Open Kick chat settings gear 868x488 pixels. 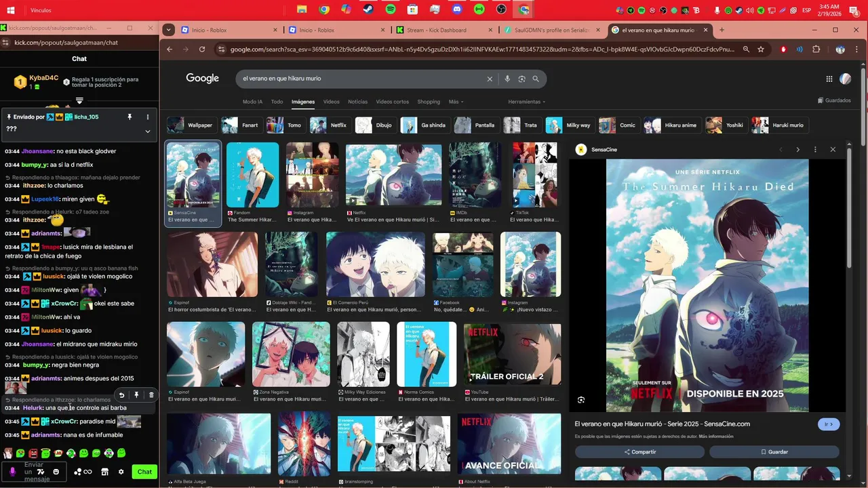[121, 472]
